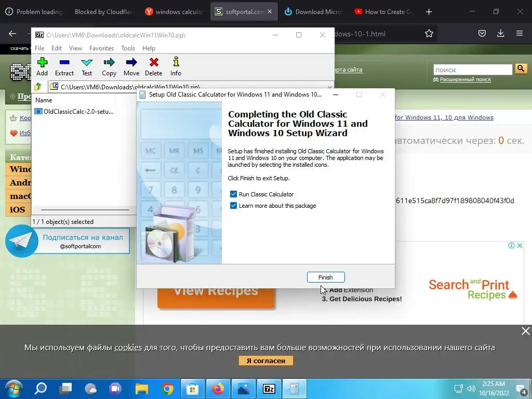Image resolution: width=532 pixels, height=399 pixels.
Task: Open taskbar search magnifier
Action: [41, 389]
